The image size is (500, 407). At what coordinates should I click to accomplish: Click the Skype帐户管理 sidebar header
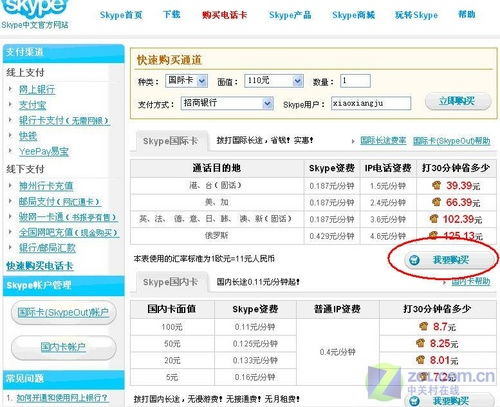63,286
